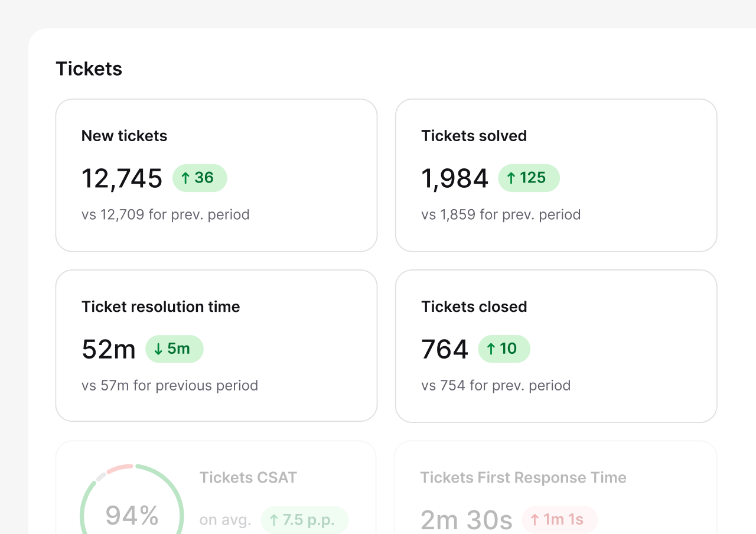Image resolution: width=756 pixels, height=534 pixels.
Task: Click 'vs 754 for prev. period' text
Action: pos(496,386)
